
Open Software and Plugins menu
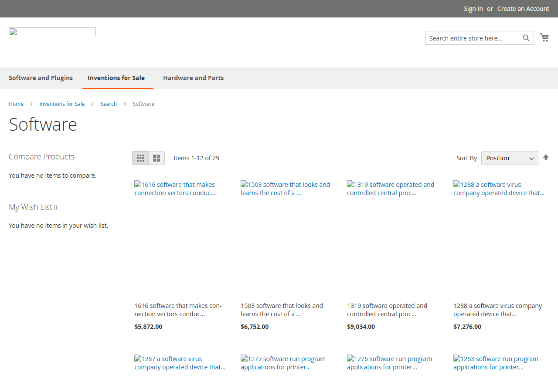coord(41,78)
